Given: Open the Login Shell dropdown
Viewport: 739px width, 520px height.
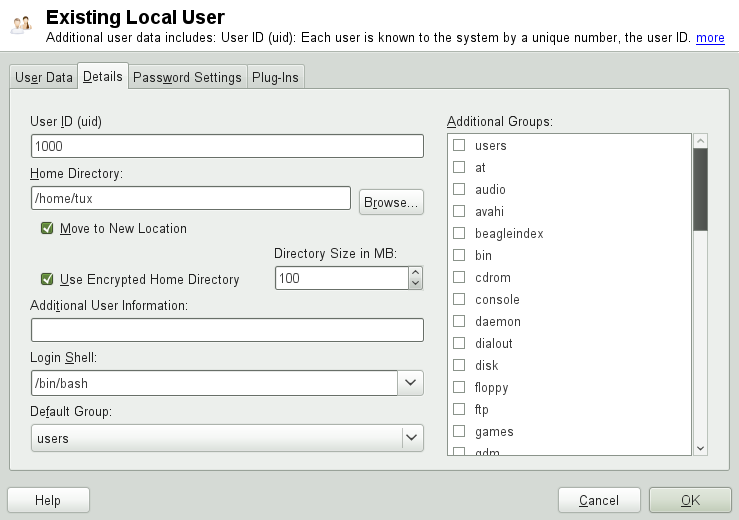Looking at the screenshot, I should 410,382.
